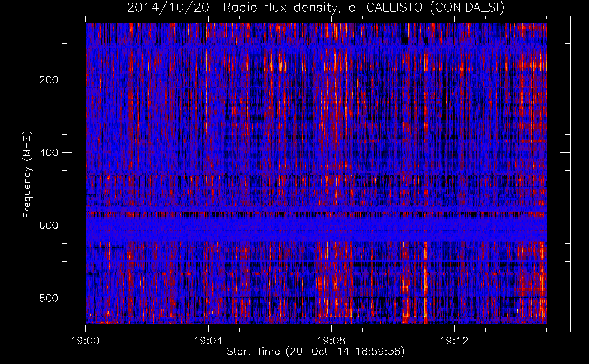Click the Start Time axis label
589x364 pixels.
(316, 351)
